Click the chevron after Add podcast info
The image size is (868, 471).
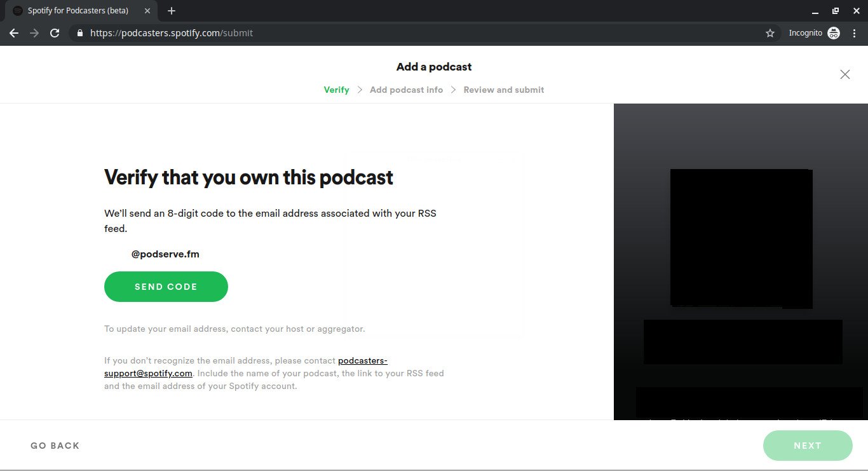coord(453,90)
